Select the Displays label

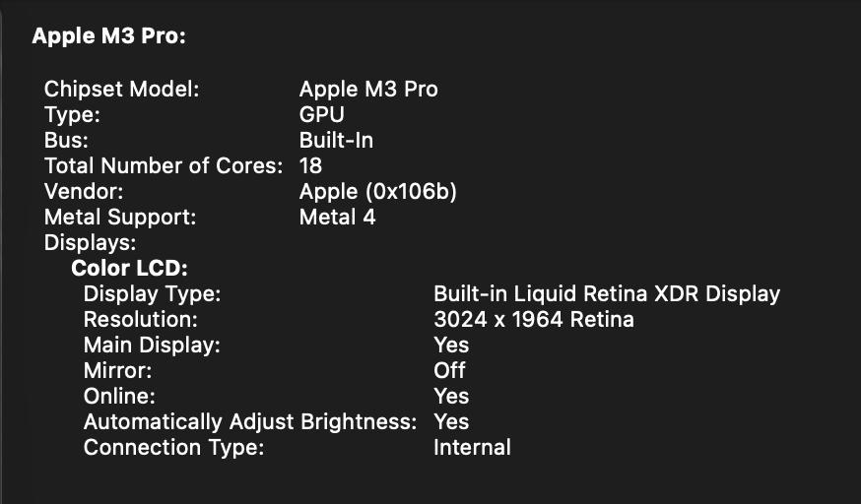[x=90, y=242]
